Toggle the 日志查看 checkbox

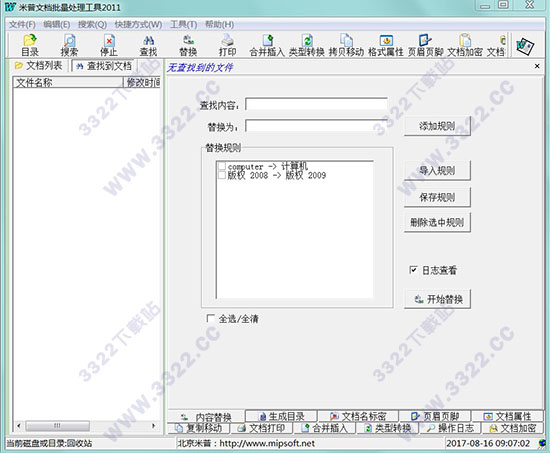(x=413, y=270)
